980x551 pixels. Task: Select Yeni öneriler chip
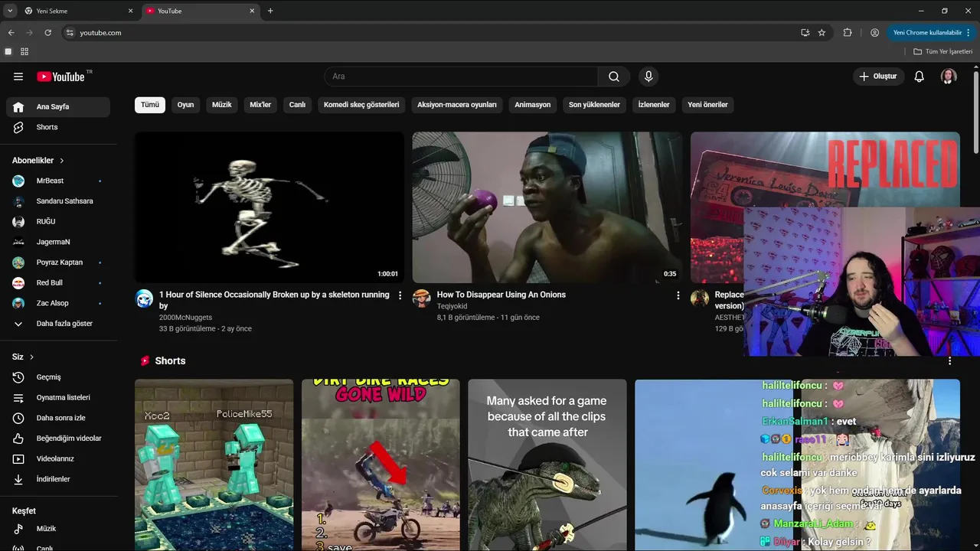pyautogui.click(x=707, y=105)
